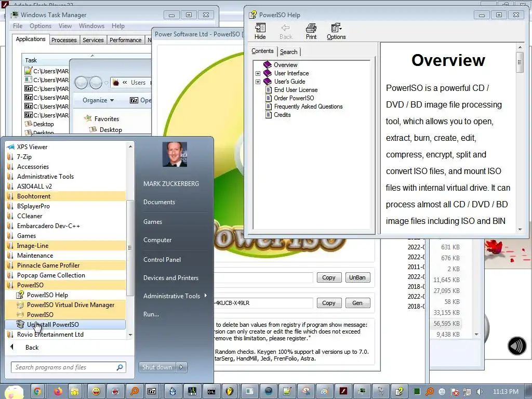
Task: Open Devices and Printers from start menu
Action: pos(170,278)
